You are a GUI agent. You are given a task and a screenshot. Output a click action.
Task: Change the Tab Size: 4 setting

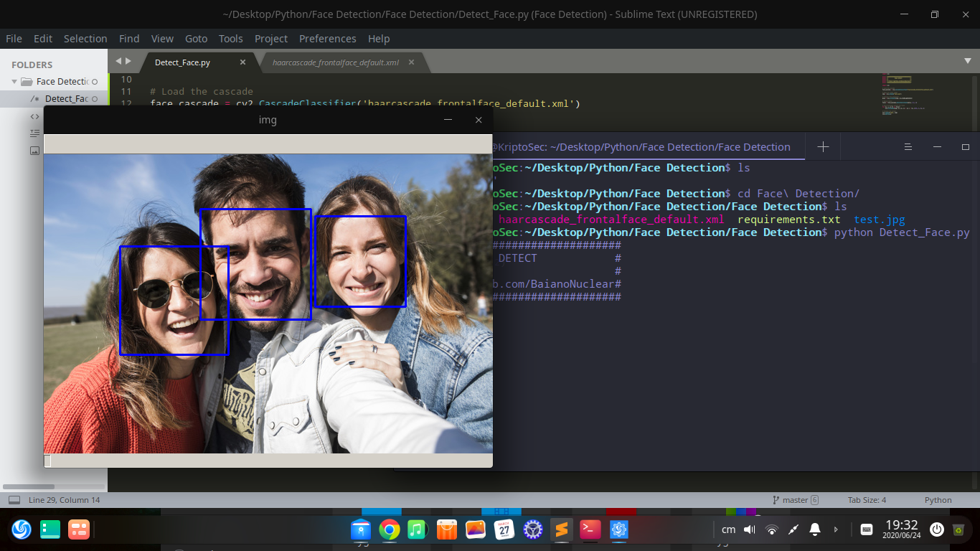[867, 500]
